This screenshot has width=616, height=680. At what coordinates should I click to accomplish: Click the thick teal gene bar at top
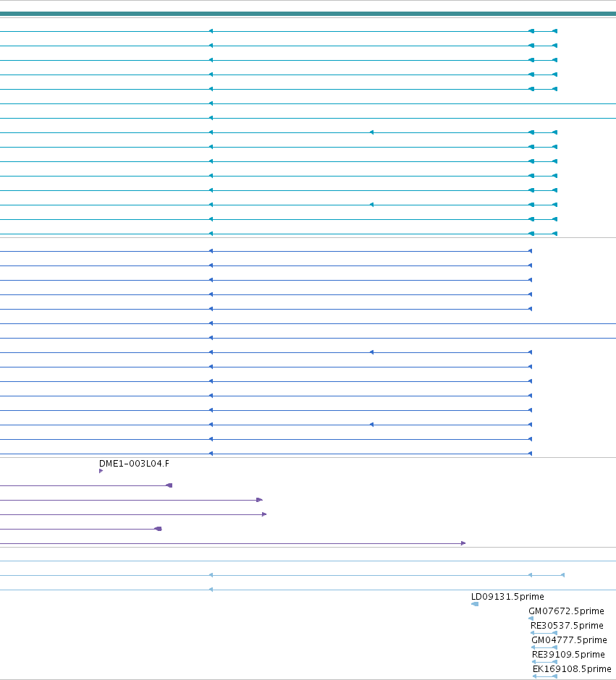[x=308, y=14]
